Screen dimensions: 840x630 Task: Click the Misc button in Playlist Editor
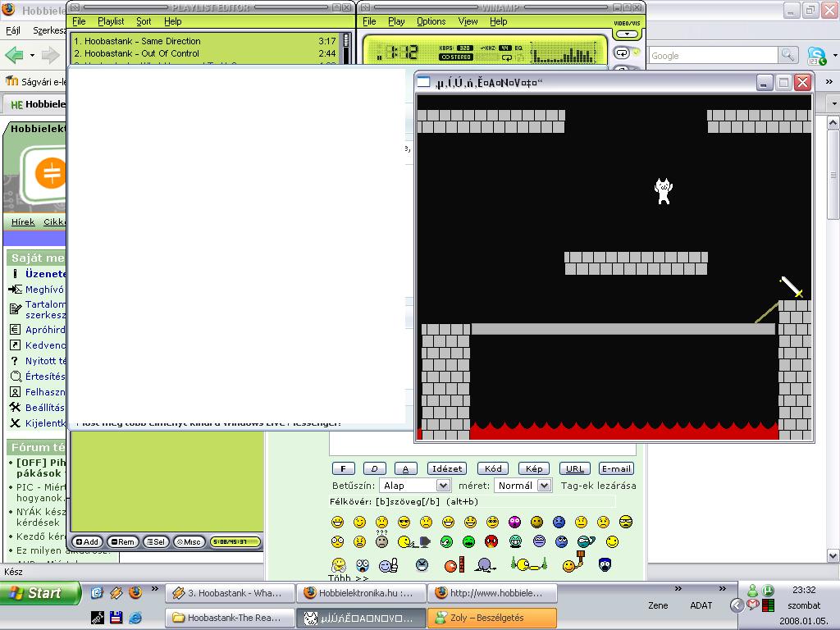[x=189, y=541]
